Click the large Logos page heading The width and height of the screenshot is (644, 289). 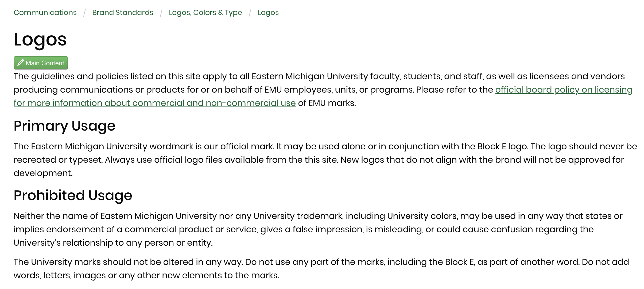pyautogui.click(x=40, y=40)
